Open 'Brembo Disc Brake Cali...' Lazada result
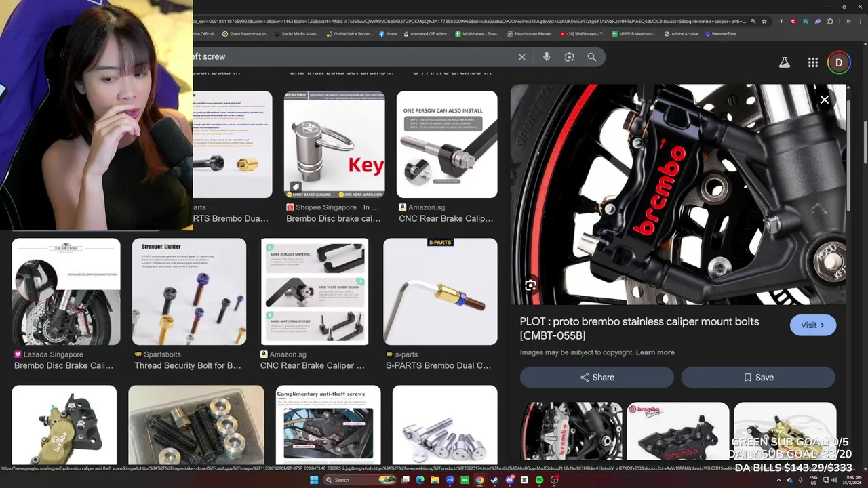This screenshot has height=488, width=868. tap(64, 365)
